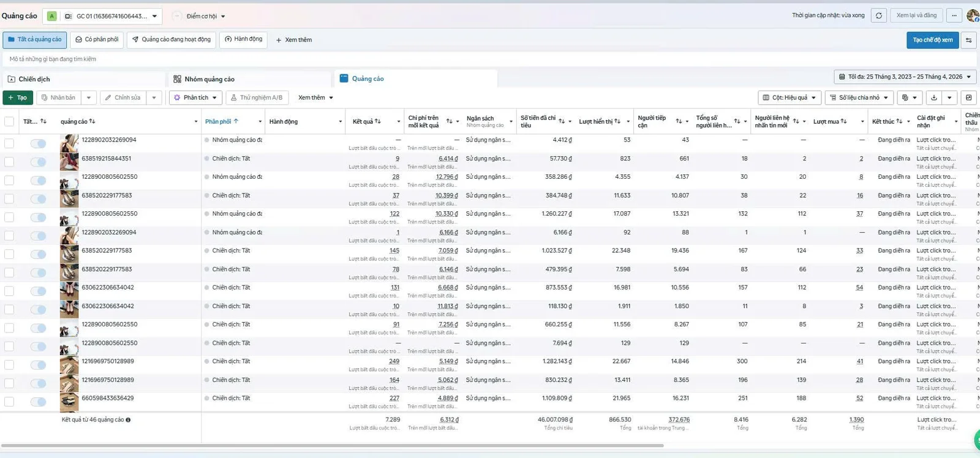
Task: Select all ads with header checkbox
Action: pos(9,121)
